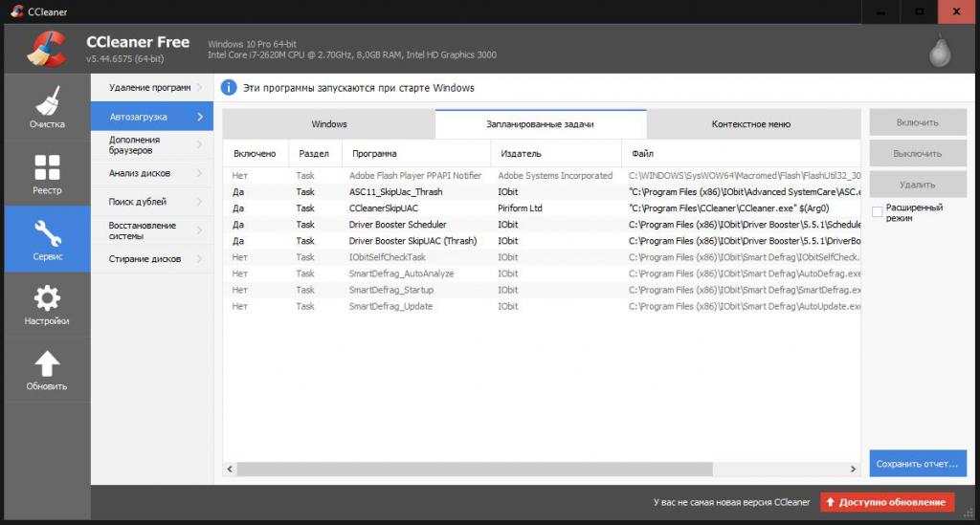The image size is (980, 525).
Task: Select Driver Booster Scheduler entry
Action: coord(542,224)
